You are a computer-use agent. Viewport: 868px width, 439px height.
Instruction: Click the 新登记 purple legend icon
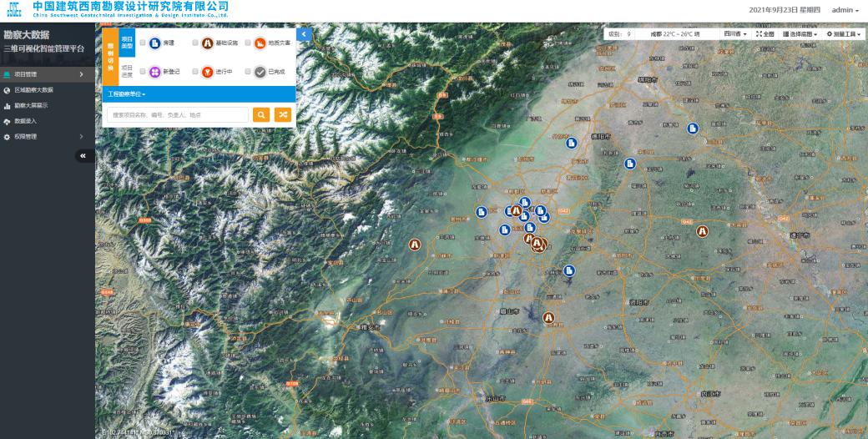click(154, 72)
